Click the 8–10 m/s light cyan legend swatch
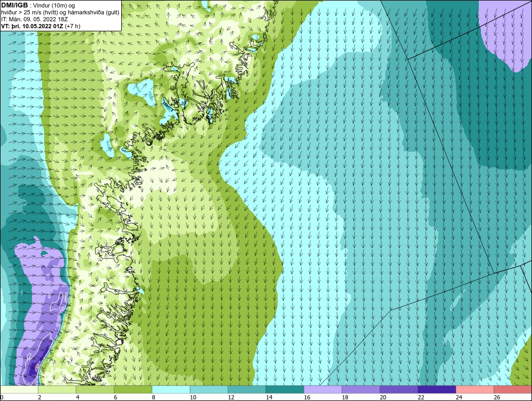 click(x=171, y=389)
